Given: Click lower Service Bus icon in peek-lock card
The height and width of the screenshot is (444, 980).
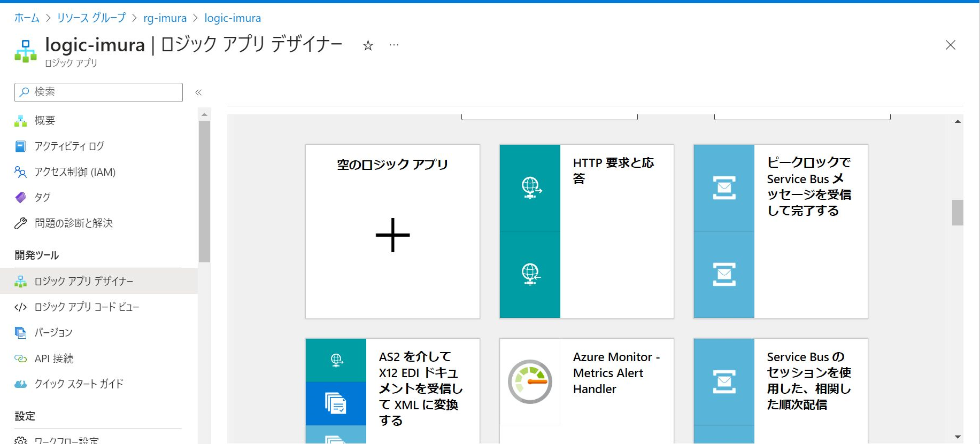Looking at the screenshot, I should [724, 275].
